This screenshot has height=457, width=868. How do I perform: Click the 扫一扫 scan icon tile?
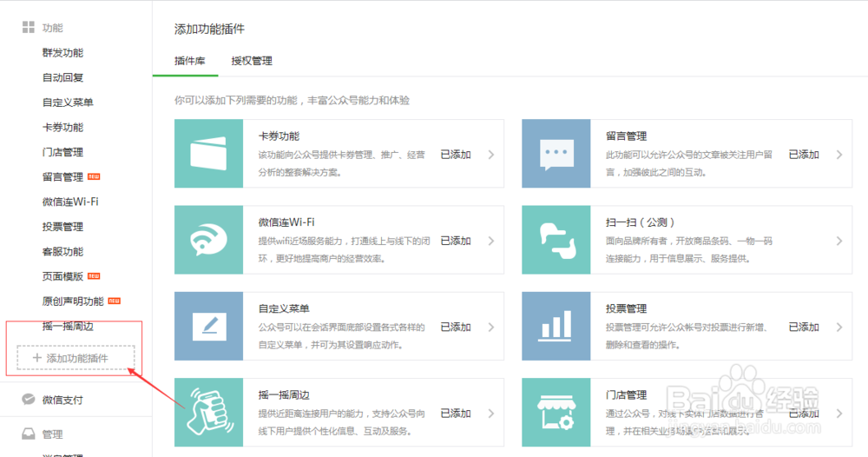click(556, 240)
